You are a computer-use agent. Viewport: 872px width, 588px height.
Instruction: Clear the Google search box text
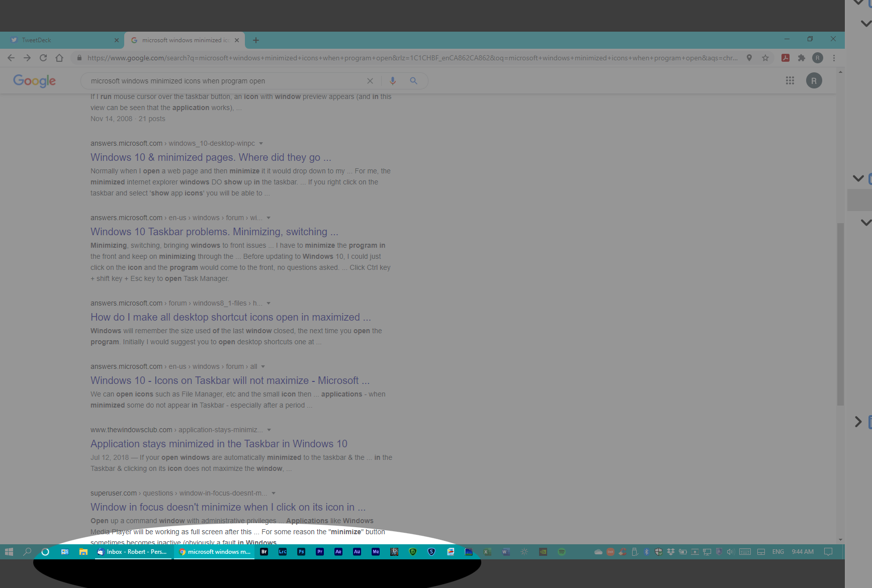370,81
